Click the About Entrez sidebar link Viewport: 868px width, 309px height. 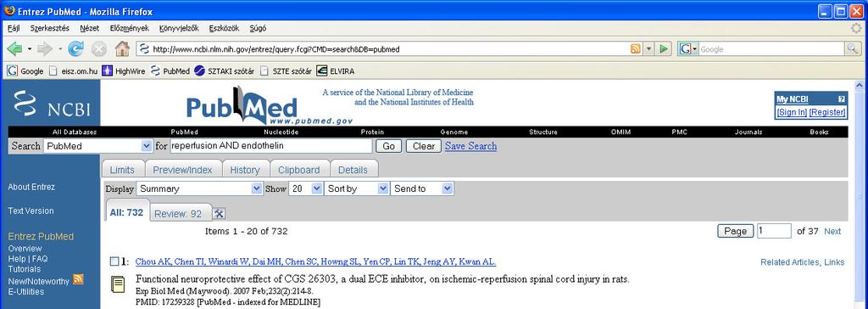pyautogui.click(x=31, y=187)
